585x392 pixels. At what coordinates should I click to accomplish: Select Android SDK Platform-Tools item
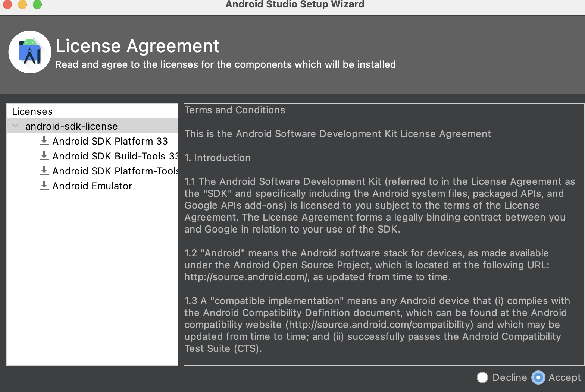tap(115, 171)
